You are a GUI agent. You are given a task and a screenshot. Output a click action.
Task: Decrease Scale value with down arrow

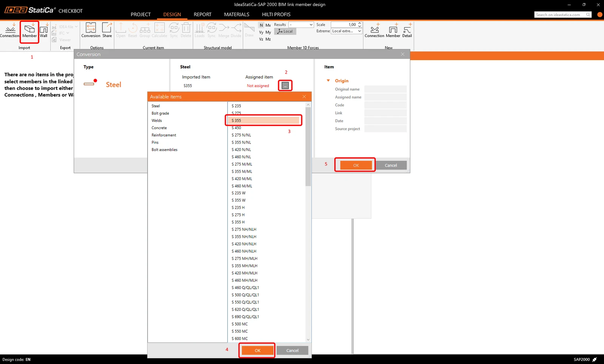click(359, 26)
